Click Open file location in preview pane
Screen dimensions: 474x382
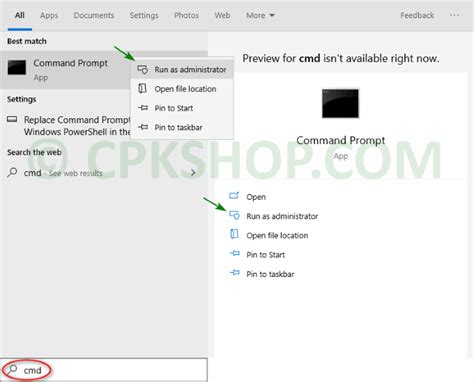pyautogui.click(x=277, y=236)
